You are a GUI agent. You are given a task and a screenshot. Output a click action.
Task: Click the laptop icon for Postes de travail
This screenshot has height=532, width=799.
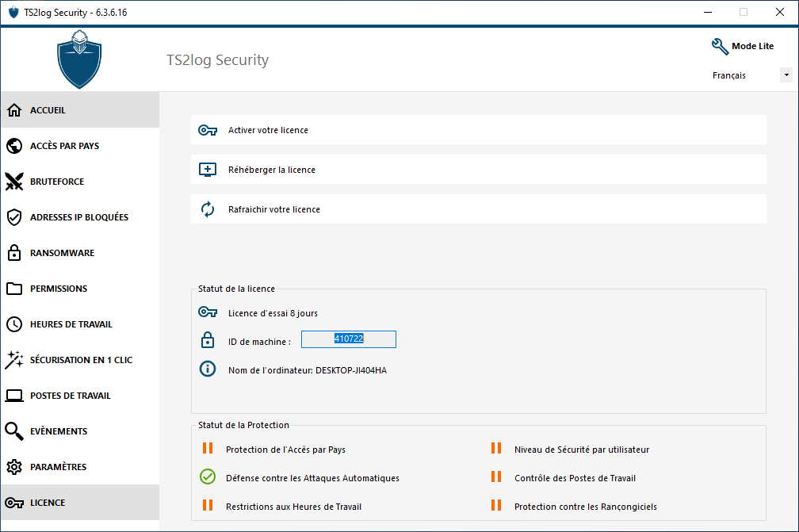pos(14,396)
